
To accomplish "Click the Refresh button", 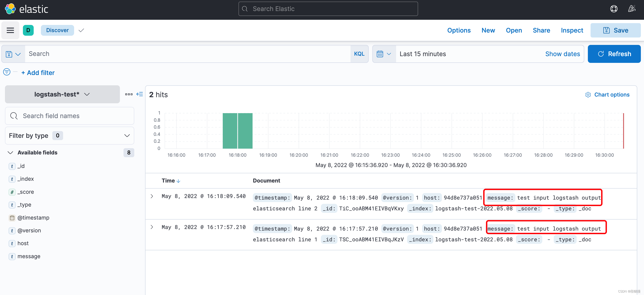I will [614, 54].
